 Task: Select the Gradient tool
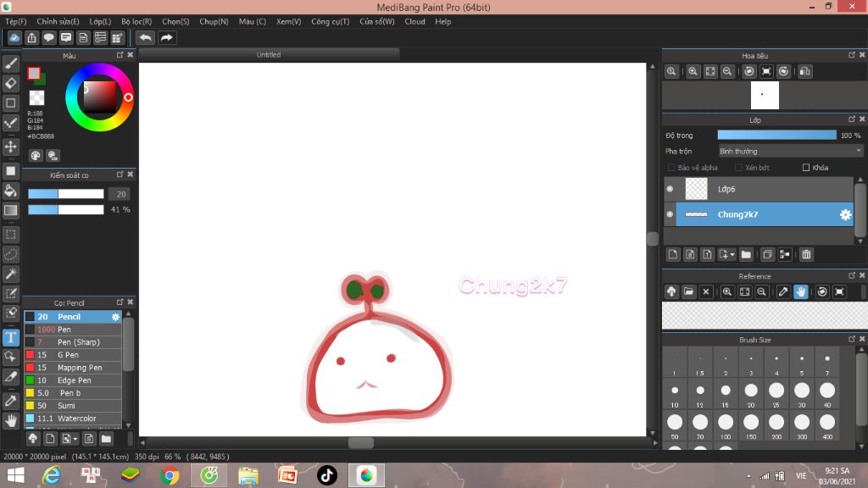[x=10, y=210]
